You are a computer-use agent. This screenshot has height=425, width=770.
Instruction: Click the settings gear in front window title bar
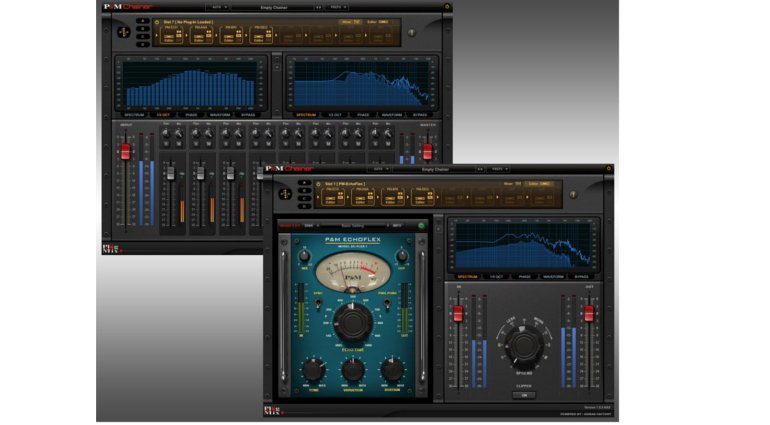(608, 169)
